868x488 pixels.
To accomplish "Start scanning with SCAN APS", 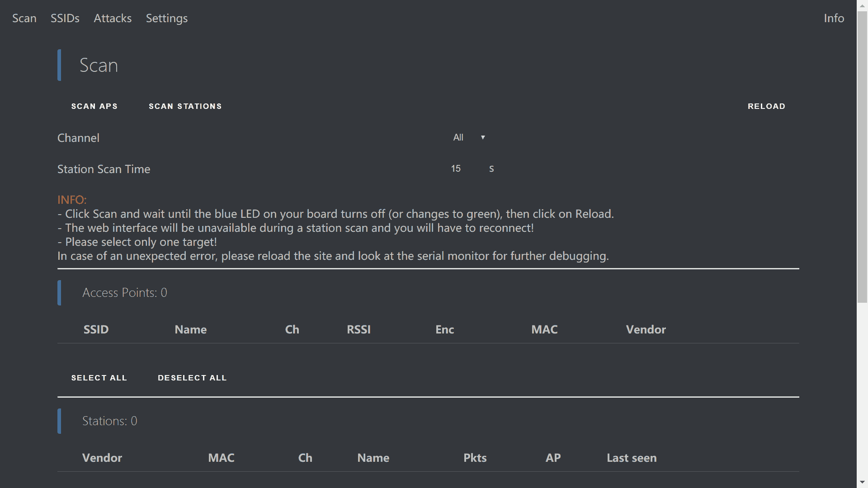I will tap(94, 106).
